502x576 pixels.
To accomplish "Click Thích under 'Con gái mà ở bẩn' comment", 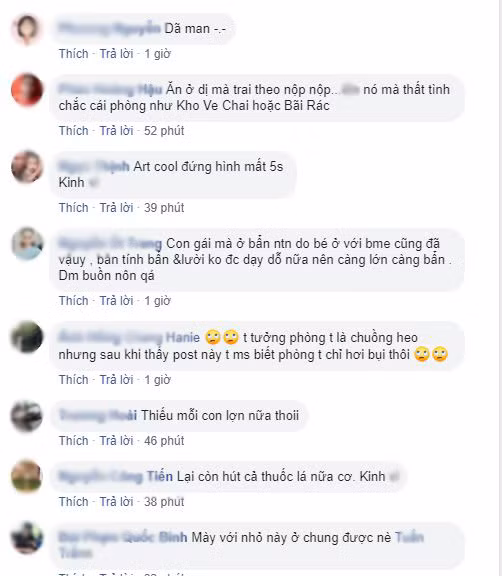I will pyautogui.click(x=73, y=300).
